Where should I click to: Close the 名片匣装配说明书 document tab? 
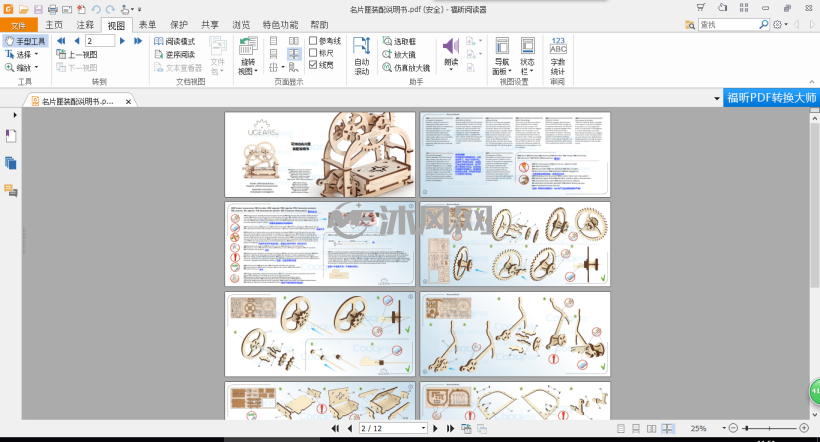click(x=128, y=101)
